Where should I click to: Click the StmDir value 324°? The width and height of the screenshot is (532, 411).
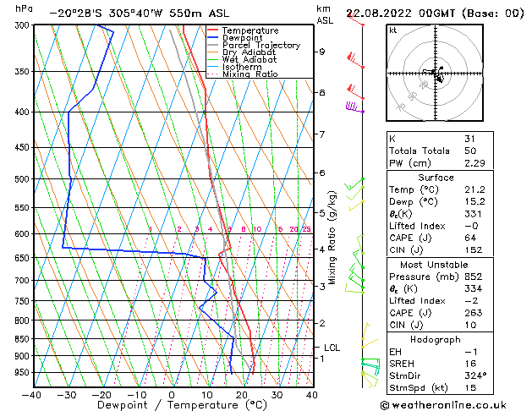(475, 375)
